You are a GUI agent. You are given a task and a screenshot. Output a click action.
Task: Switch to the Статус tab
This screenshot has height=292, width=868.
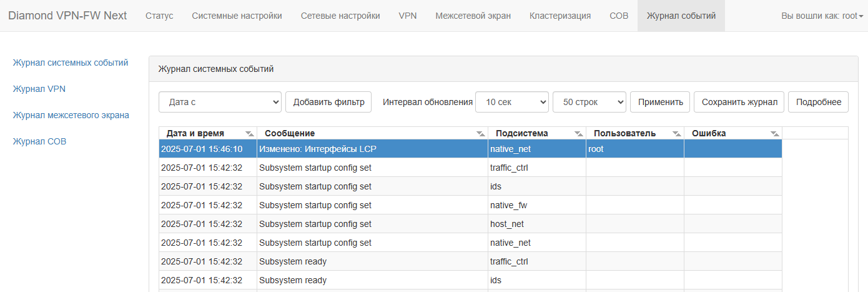(x=159, y=16)
